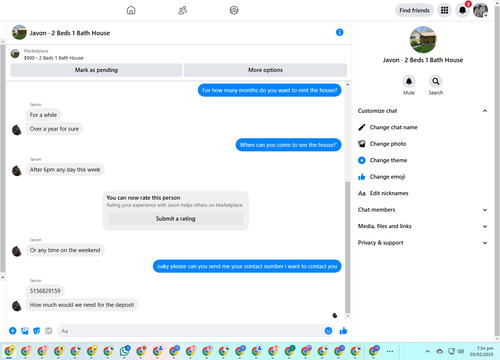This screenshot has width=500, height=360.
Task: Mute the conversation with bell icon
Action: coord(409,81)
